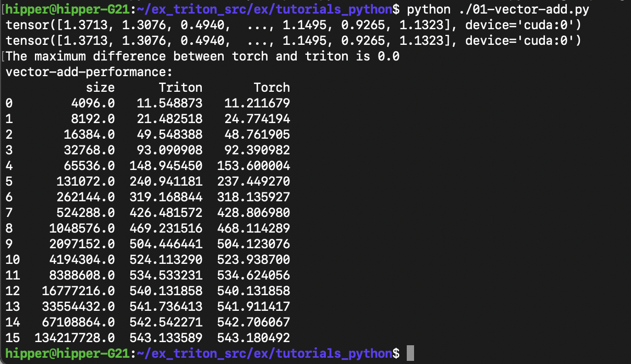Click Triton value 426.481572
The height and width of the screenshot is (364, 631).
tap(166, 213)
